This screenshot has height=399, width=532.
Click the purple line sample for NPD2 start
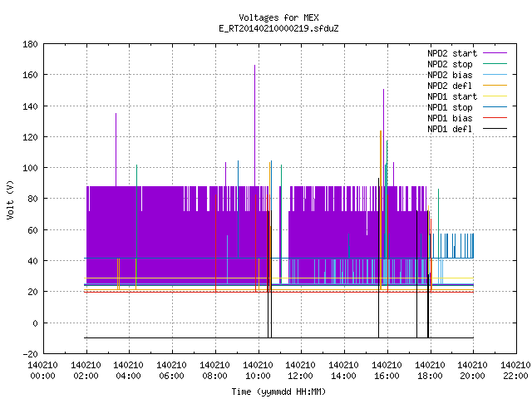[495, 53]
